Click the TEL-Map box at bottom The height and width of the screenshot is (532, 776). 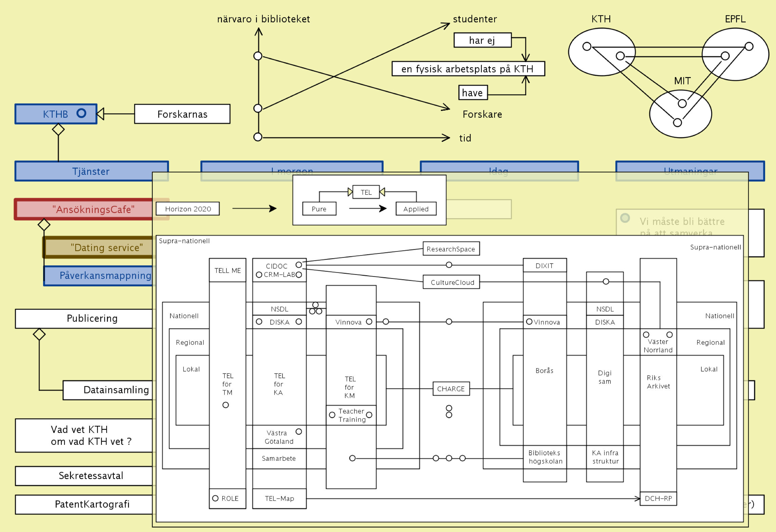coord(279,498)
